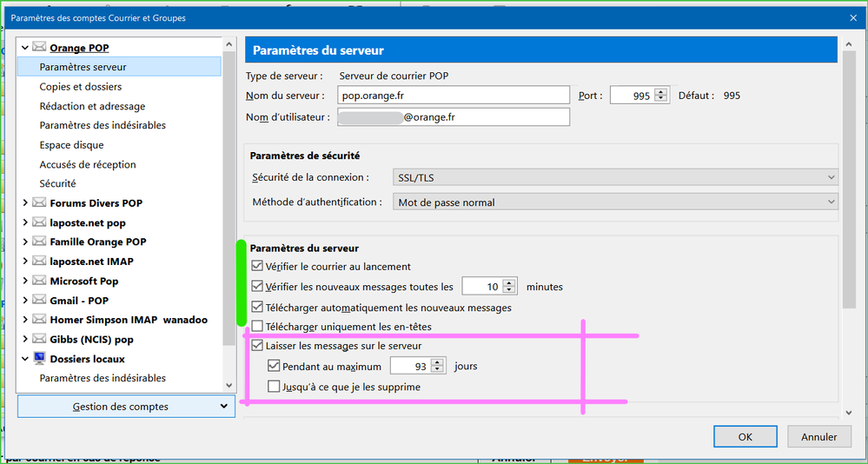
Task: Open Copies et dossiers settings
Action: (80, 86)
